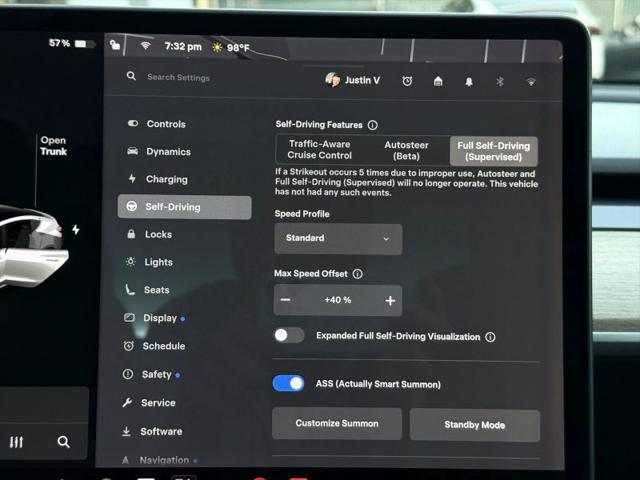This screenshot has width=640, height=480.
Task: Tap the charge port lightning bolt
Action: (76, 229)
